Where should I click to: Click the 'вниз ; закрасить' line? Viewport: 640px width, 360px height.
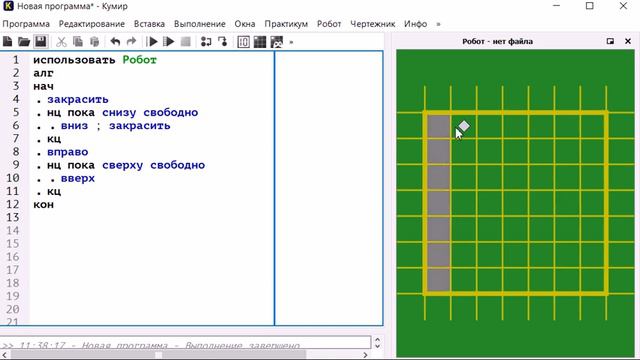tap(116, 126)
